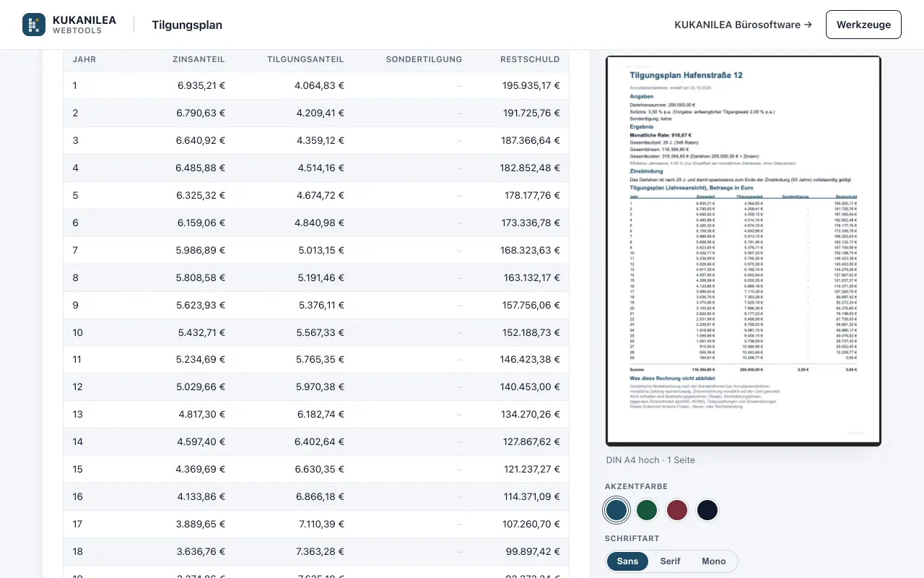Open the Werkzeuge menu button
Screen dimensions: 924x578
tap(863, 25)
